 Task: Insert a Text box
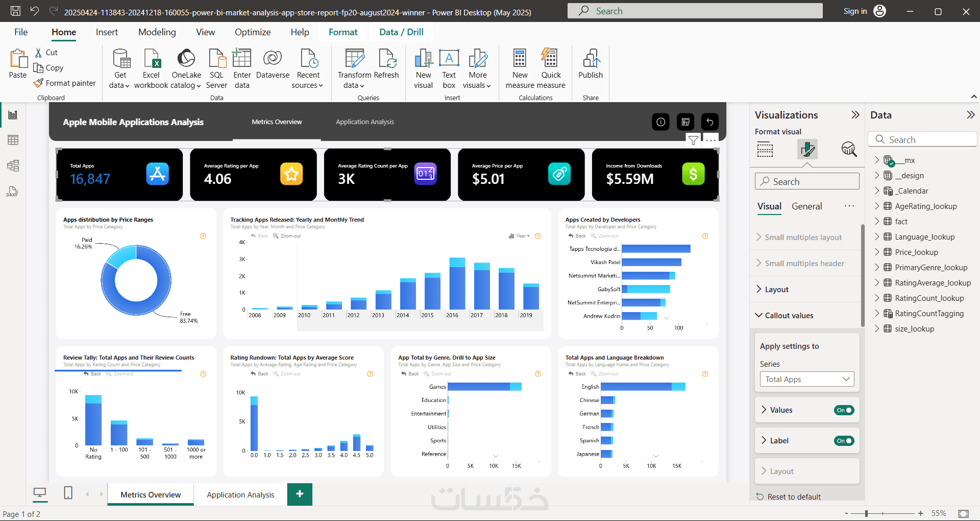click(449, 68)
